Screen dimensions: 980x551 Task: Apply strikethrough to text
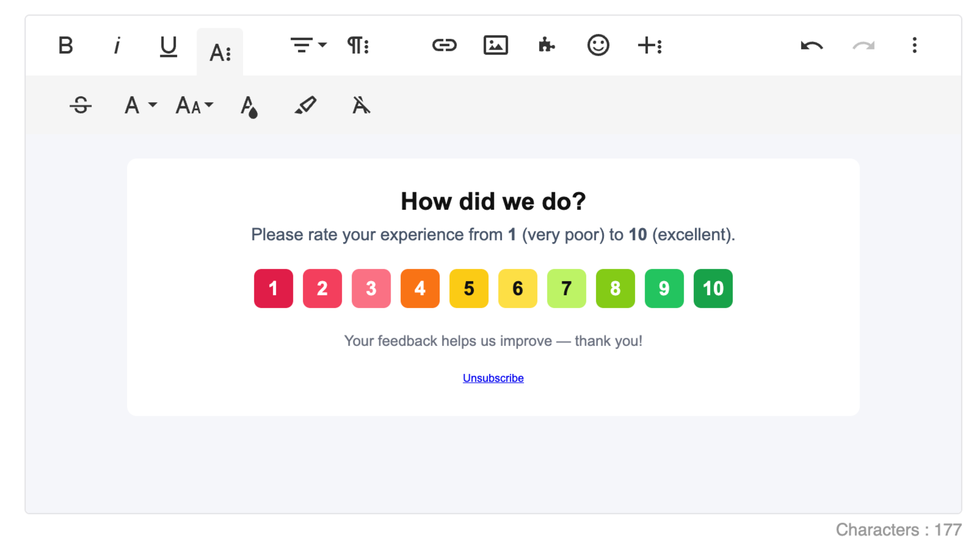tap(81, 105)
